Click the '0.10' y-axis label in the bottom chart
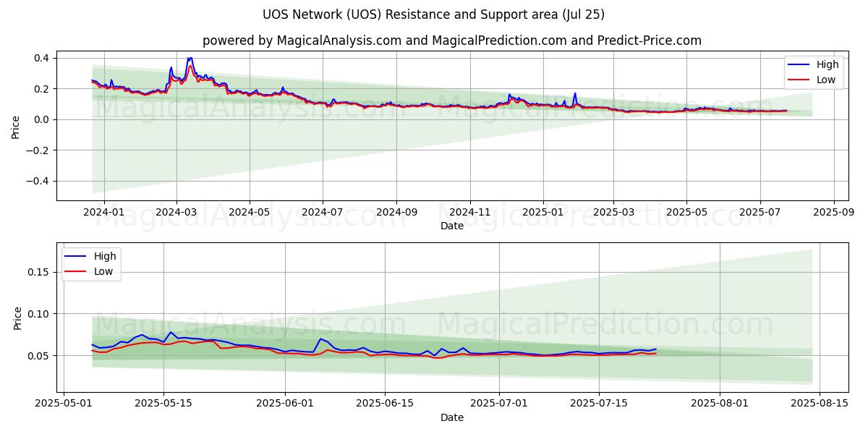 [39, 314]
